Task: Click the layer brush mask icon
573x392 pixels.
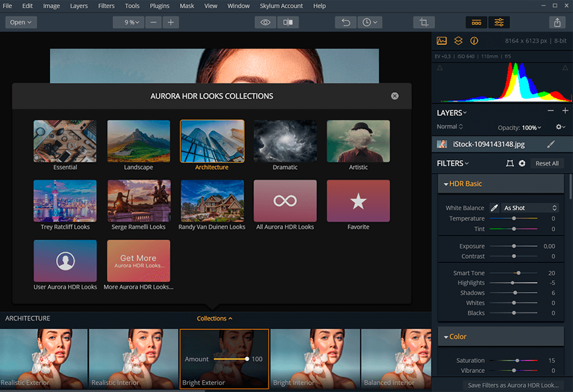Action: [551, 144]
